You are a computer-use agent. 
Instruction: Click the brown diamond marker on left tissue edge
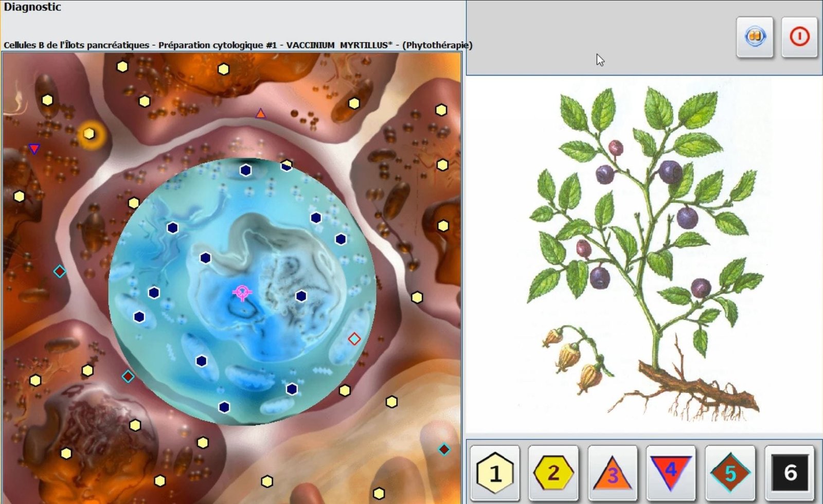click(60, 271)
